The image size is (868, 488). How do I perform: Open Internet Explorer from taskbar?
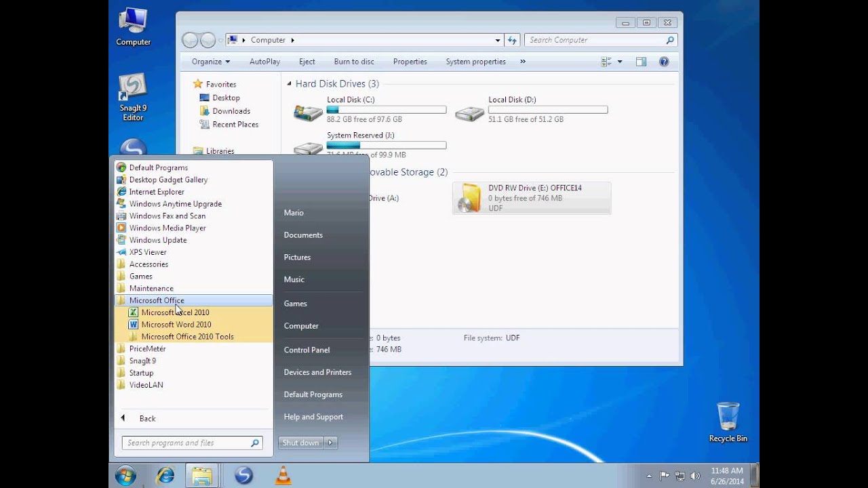[165, 476]
